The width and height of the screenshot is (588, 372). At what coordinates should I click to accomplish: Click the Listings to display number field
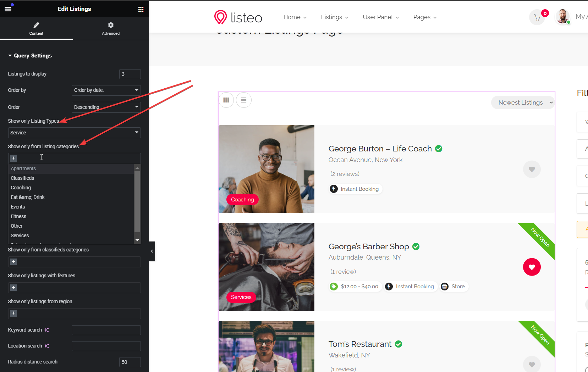130,74
